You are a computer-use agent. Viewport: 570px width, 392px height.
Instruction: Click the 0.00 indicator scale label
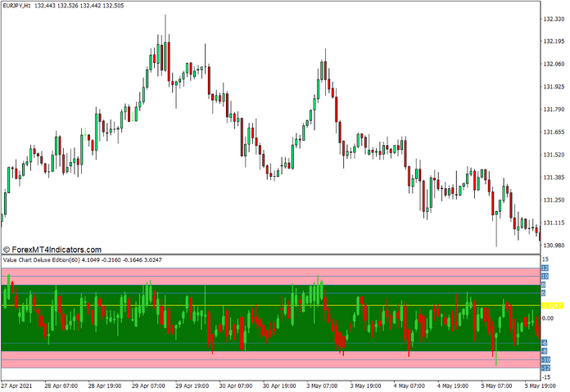(548, 318)
